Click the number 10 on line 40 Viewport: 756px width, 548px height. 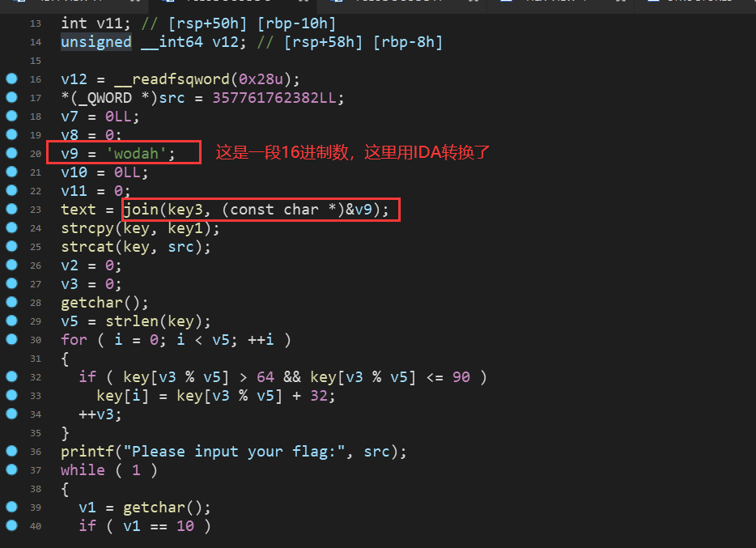click(185, 526)
